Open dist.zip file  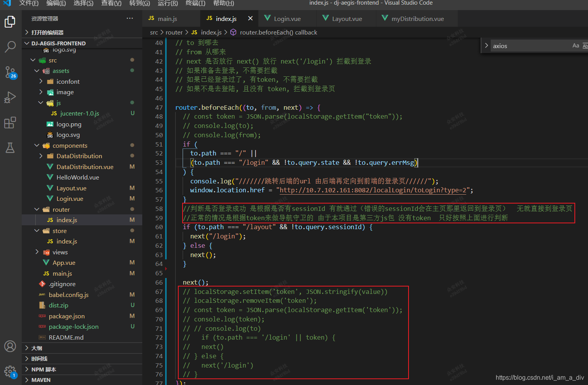click(x=82, y=305)
